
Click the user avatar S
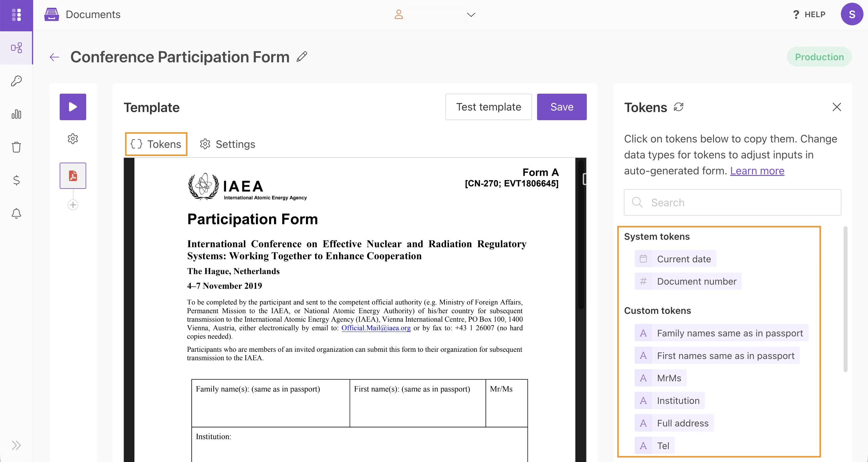852,14
